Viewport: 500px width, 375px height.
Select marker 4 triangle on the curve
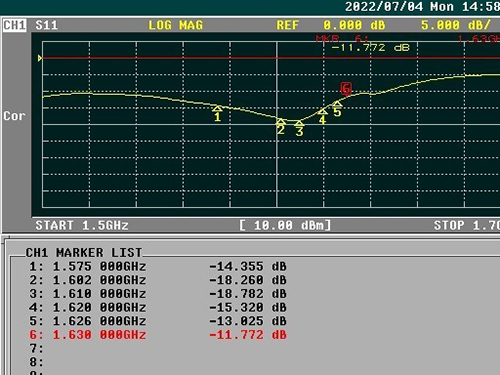(x=322, y=112)
